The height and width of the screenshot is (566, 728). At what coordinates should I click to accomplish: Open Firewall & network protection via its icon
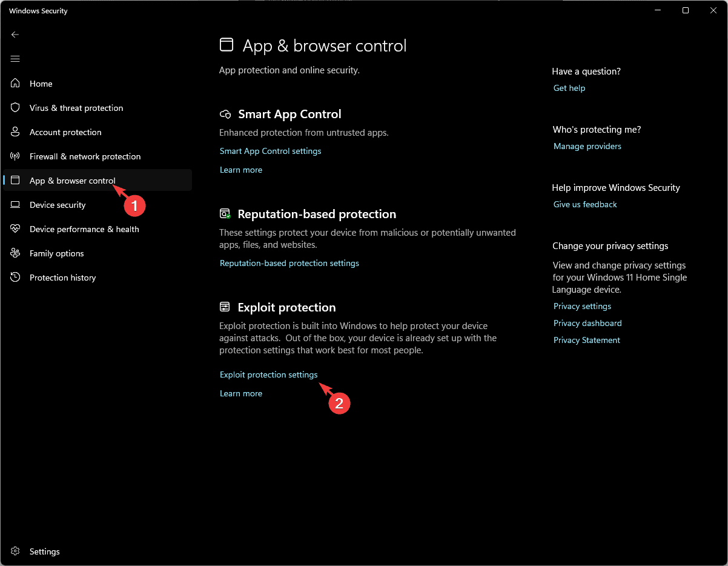[15, 156]
